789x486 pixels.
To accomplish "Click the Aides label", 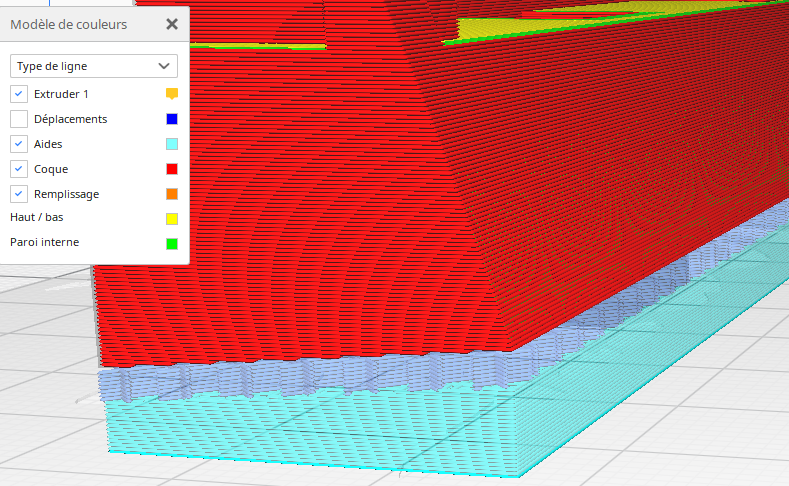I will click(x=48, y=144).
